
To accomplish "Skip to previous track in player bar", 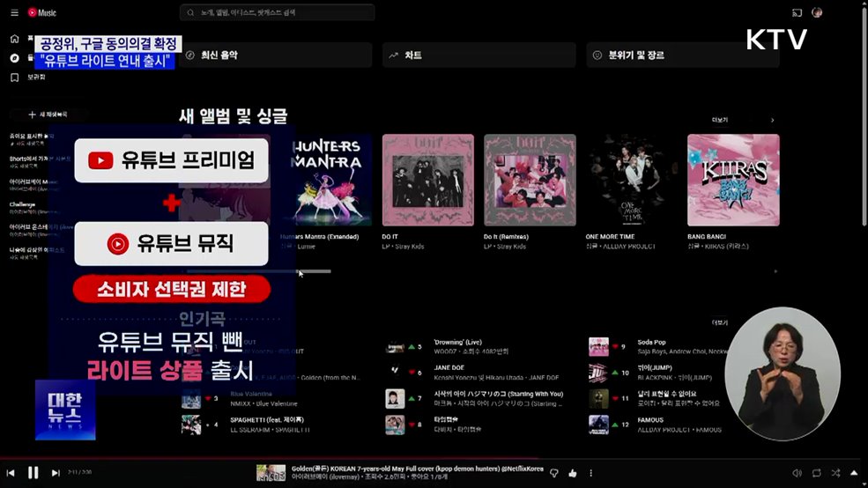I will [x=11, y=473].
